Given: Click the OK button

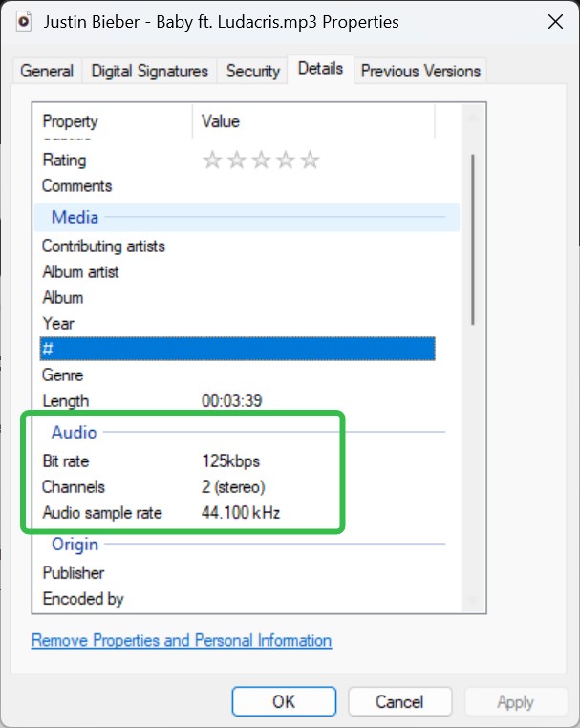Looking at the screenshot, I should tap(284, 701).
